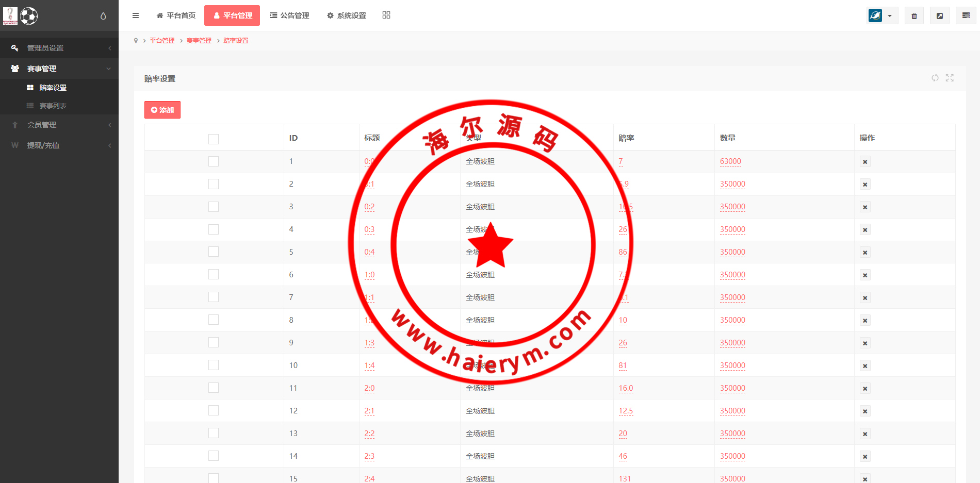Open the 系统设置 top menu
Image resolution: width=980 pixels, height=483 pixels.
(347, 15)
